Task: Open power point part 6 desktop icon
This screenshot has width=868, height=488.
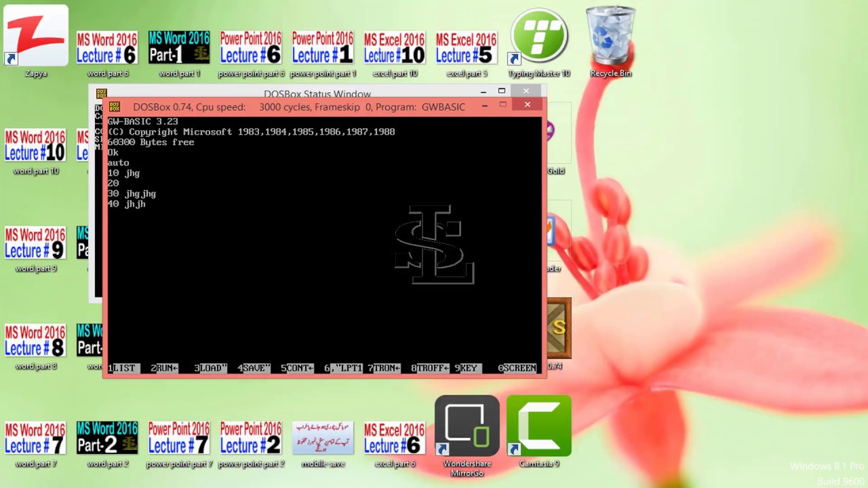Action: 251,53
